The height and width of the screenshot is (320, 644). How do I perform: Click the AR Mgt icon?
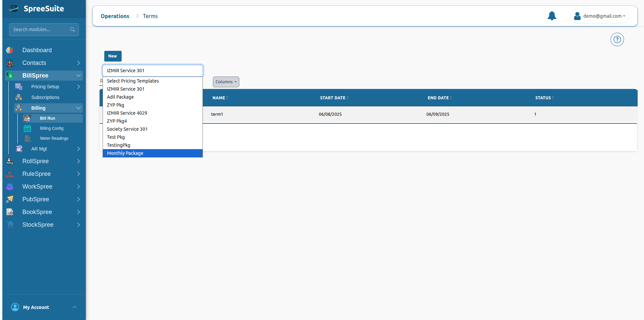[19, 149]
